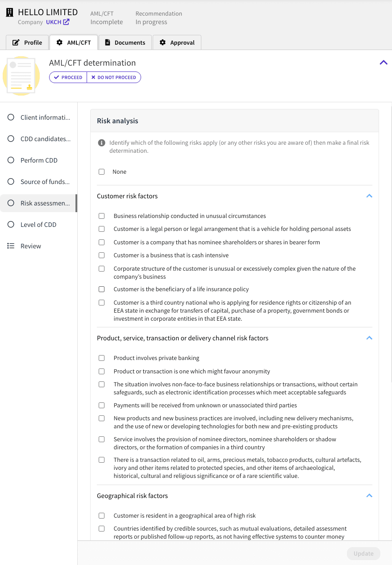Collapse the Geographical risk factors section
Image resolution: width=392 pixels, height=565 pixels.
pos(369,496)
